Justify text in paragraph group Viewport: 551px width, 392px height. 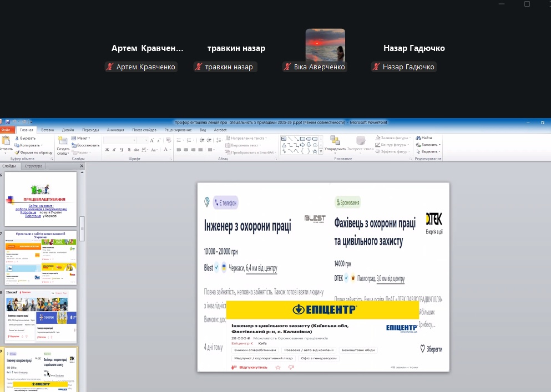click(x=200, y=150)
